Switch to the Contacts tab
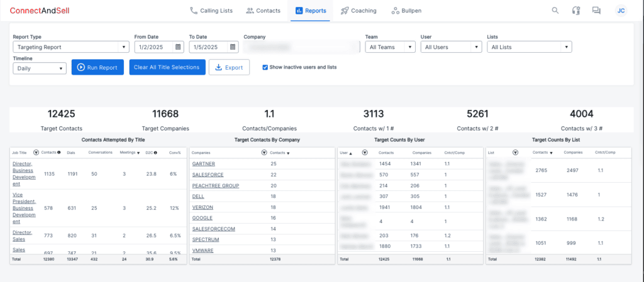The width and height of the screenshot is (644, 282). tap(264, 11)
